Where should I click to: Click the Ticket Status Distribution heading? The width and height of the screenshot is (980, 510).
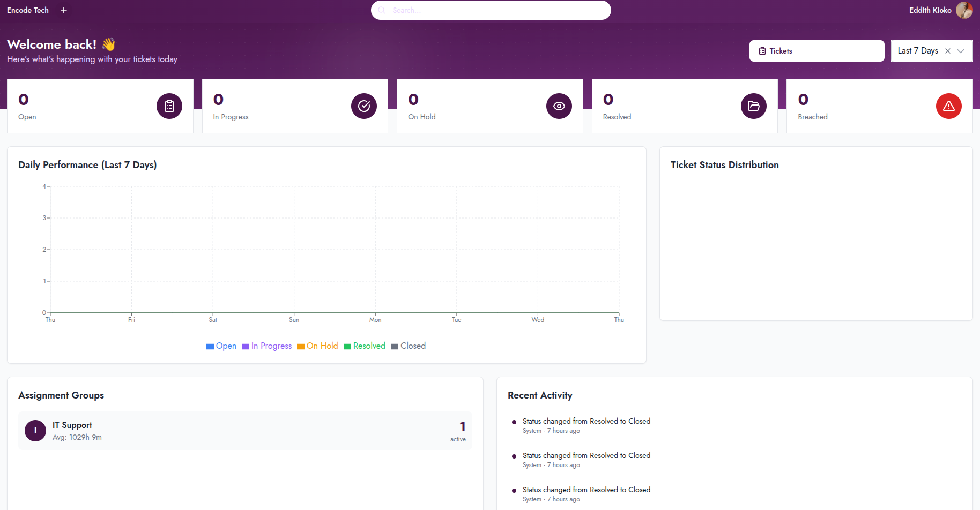[725, 165]
